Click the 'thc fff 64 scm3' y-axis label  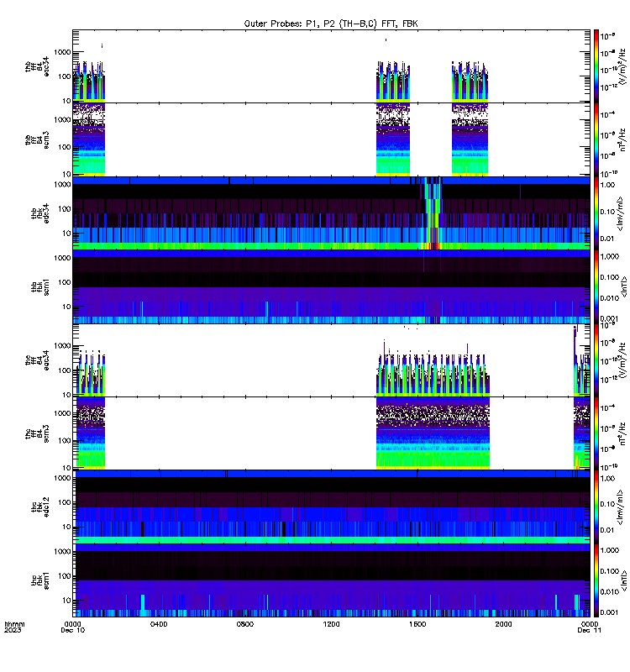(x=37, y=433)
